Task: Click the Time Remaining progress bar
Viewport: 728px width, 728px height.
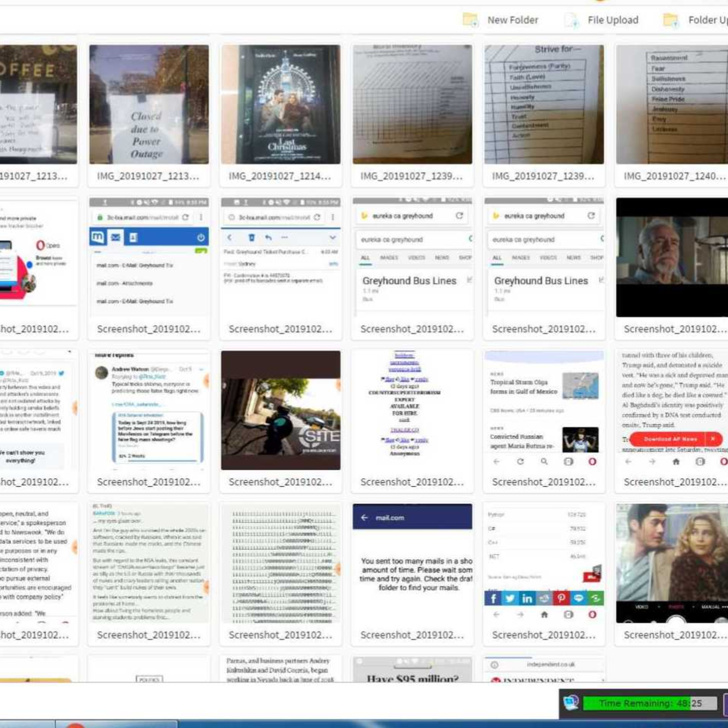Action: (x=650, y=703)
